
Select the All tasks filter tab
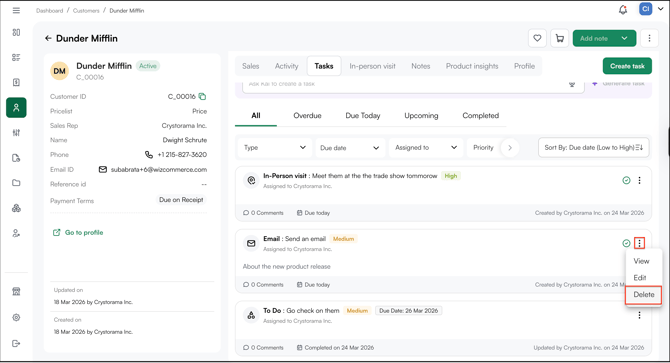coord(256,116)
